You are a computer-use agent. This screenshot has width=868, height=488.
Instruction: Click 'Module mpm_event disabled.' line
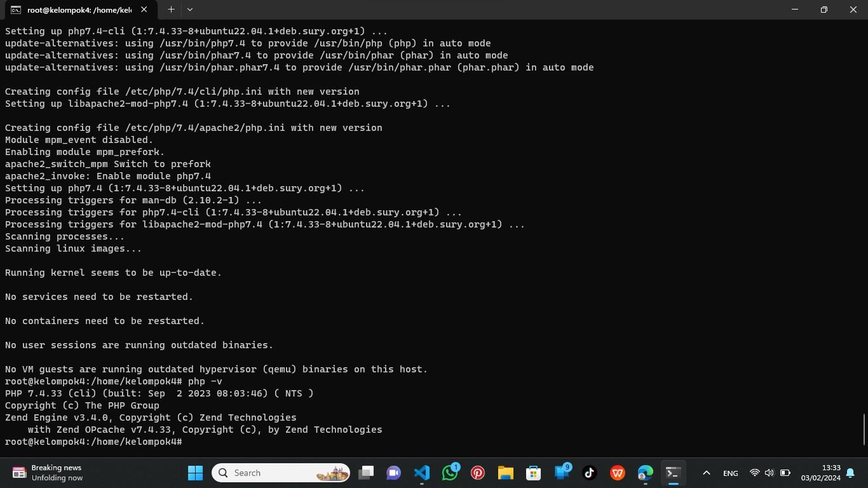(x=79, y=140)
